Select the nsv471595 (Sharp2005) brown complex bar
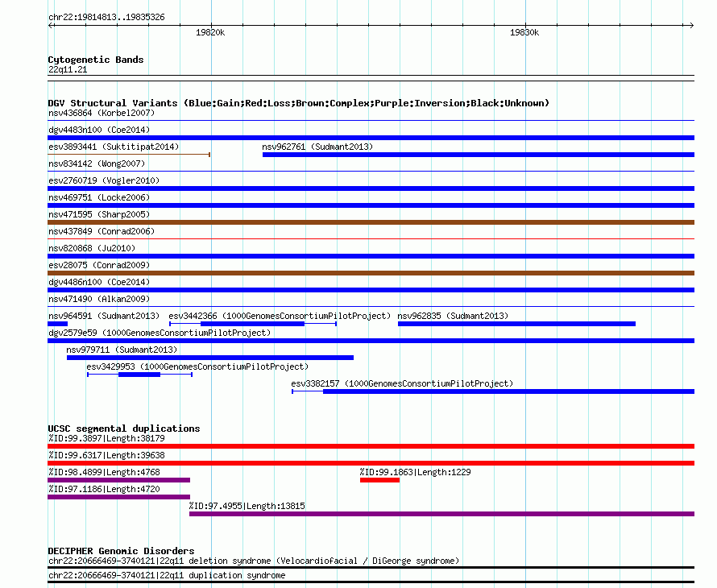Viewport: 717px width, 588px height. pyautogui.click(x=371, y=222)
